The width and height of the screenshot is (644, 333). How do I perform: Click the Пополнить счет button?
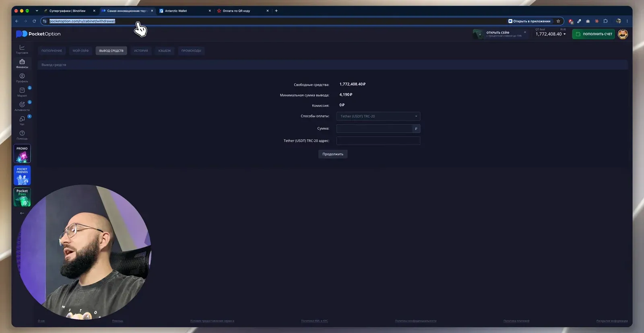pos(594,34)
